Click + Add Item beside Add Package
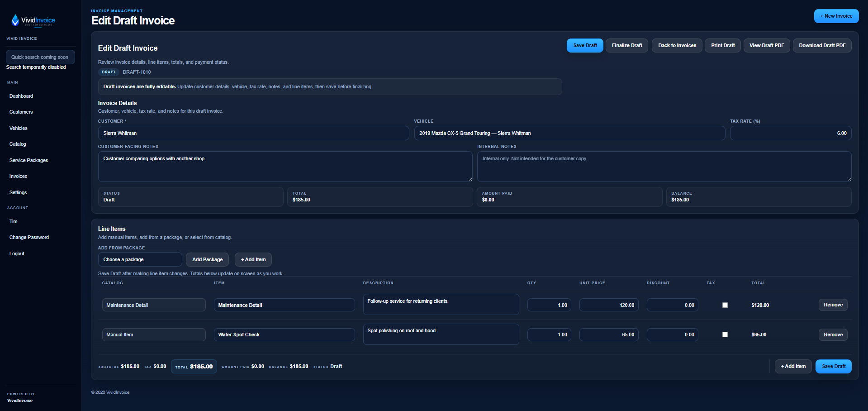This screenshot has height=411, width=868. (x=253, y=259)
